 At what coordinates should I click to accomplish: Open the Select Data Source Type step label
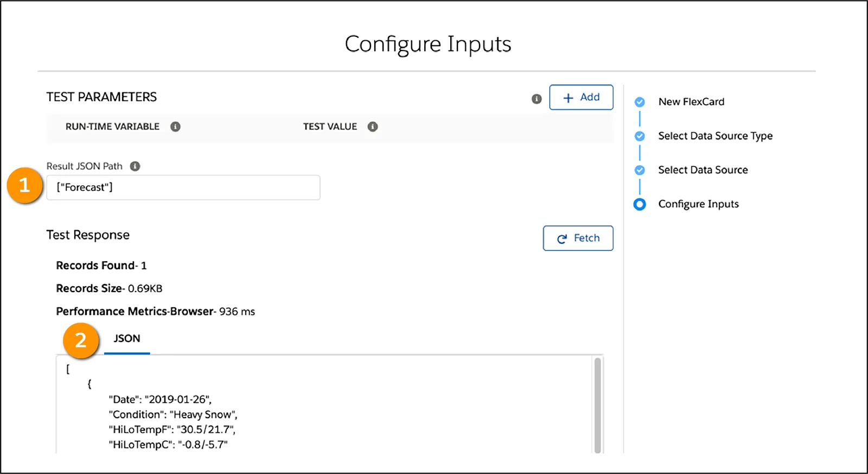tap(716, 136)
